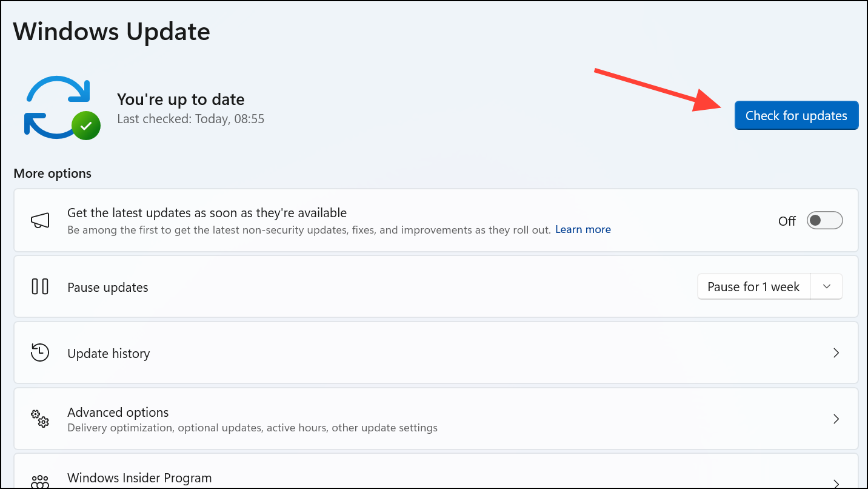
Task: Toggle Get the latest updates switch on
Action: click(824, 221)
